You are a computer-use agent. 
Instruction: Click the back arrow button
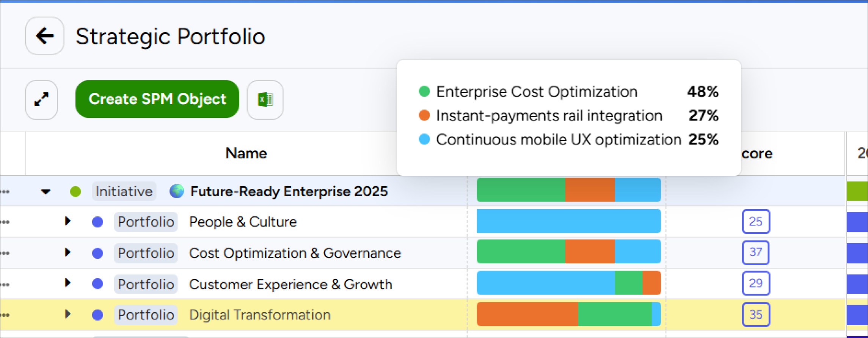coord(44,36)
